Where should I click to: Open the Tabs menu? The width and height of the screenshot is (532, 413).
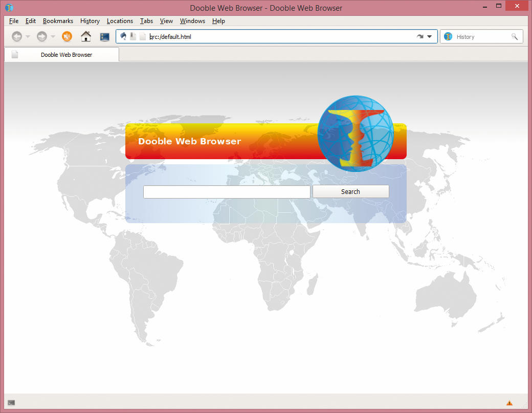click(147, 21)
